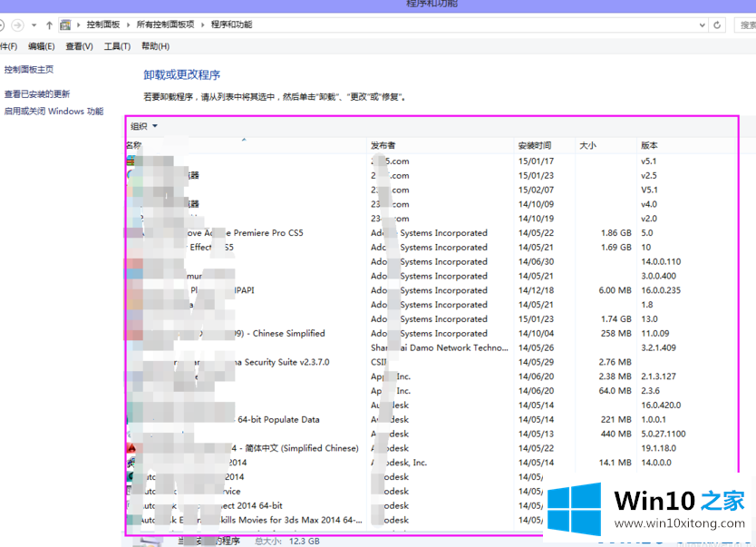Refresh the Programs and Features view
Image resolution: width=756 pixels, height=547 pixels.
click(x=717, y=25)
